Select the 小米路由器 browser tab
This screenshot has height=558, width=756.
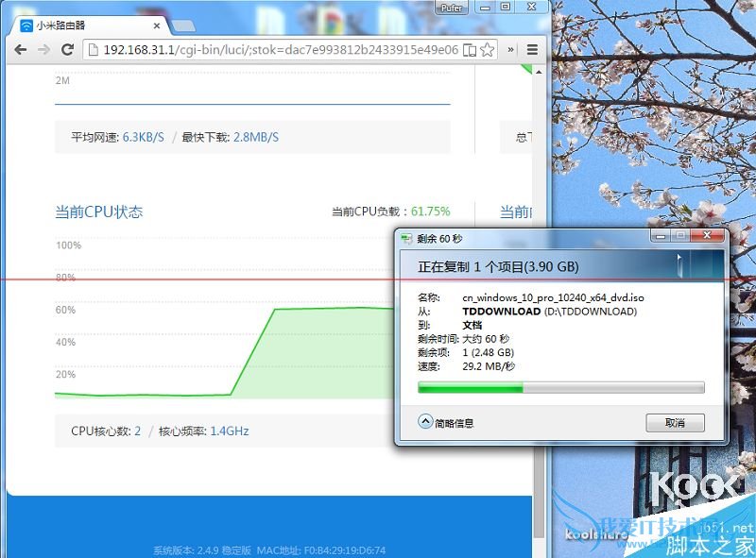[x=89, y=25]
